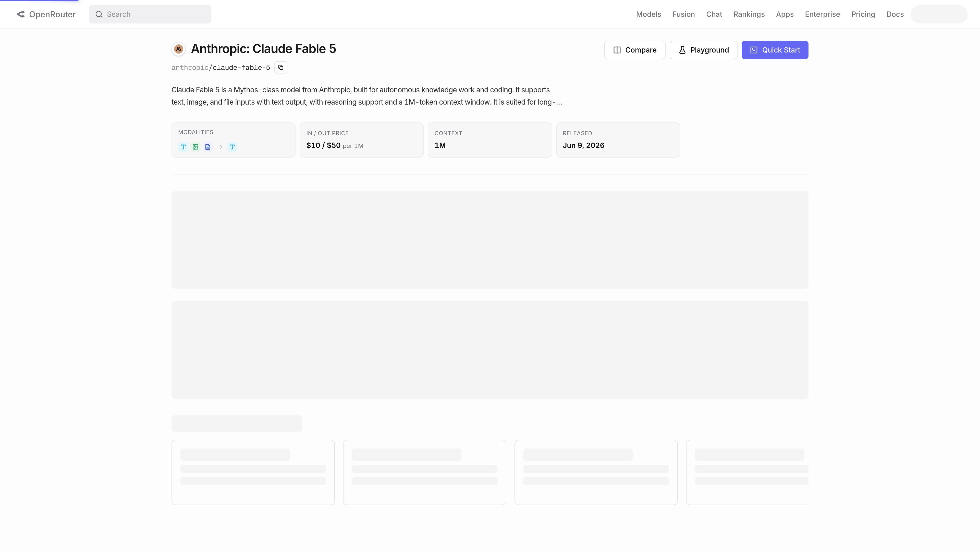Click the "per 1M" price unit text
Image resolution: width=980 pixels, height=551 pixels.
pyautogui.click(x=353, y=146)
